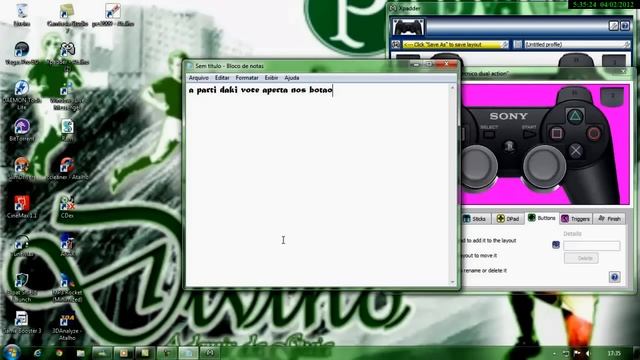Open the Formatar menu in Notepad
Screen dimensions: 640x360
247,78
